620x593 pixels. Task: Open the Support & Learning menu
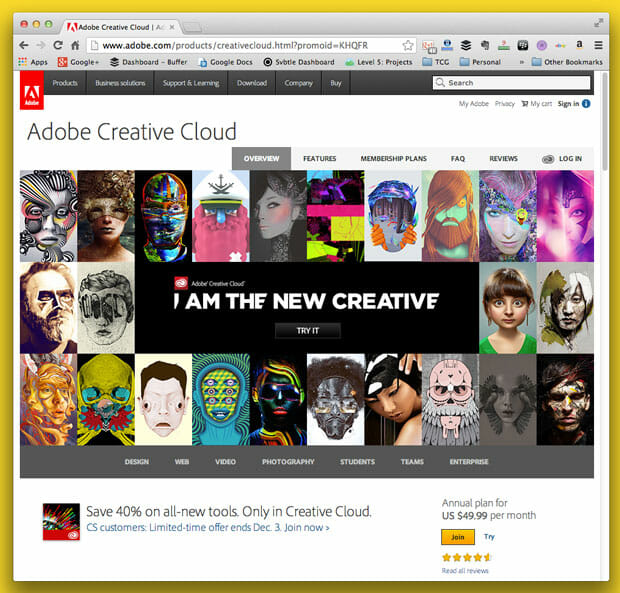click(191, 83)
